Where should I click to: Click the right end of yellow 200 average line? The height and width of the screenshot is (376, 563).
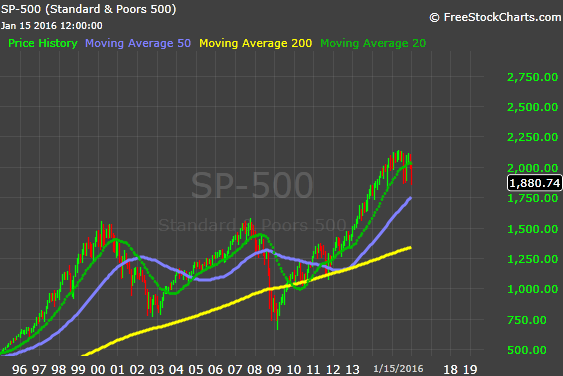tap(410, 247)
